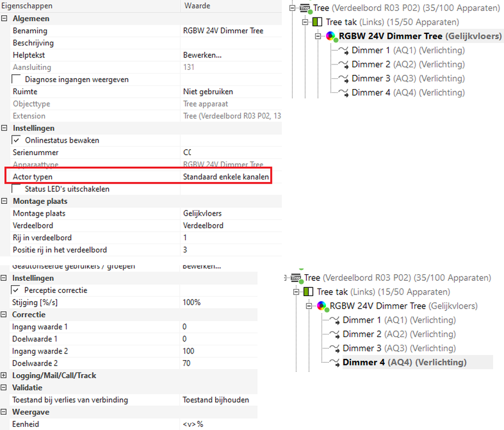Click the bold Dimmer 4 output icon in the lower tree
The width and height of the screenshot is (504, 430).
(x=335, y=363)
